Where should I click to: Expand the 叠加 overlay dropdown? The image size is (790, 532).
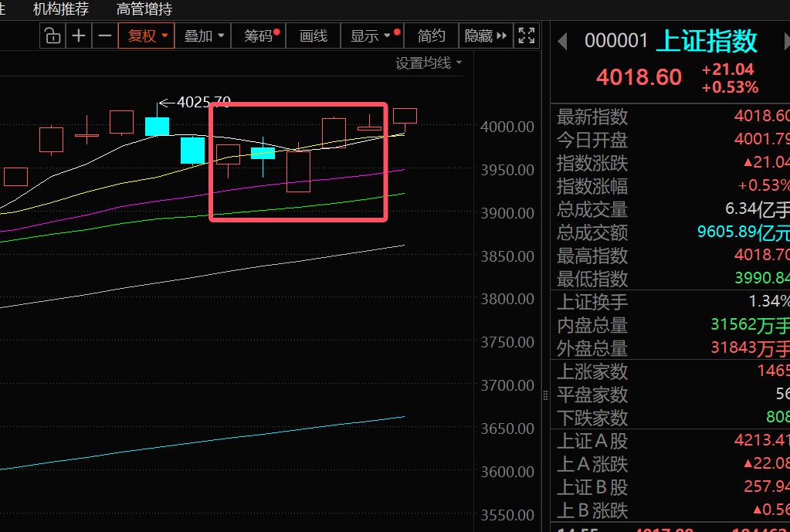[204, 36]
